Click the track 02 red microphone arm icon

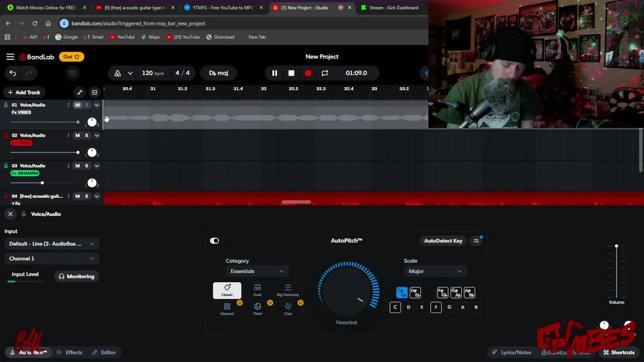6,135
